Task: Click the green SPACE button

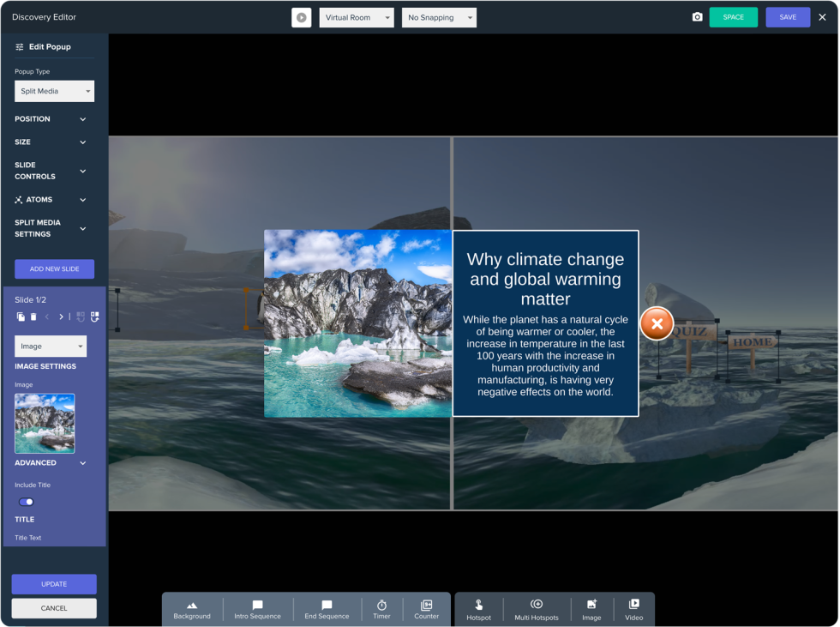Action: [x=733, y=17]
